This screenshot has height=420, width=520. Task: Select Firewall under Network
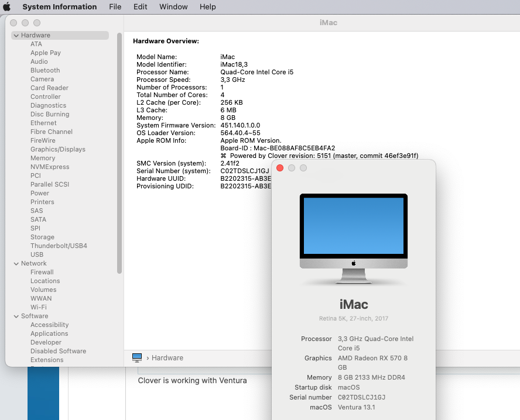click(42, 272)
